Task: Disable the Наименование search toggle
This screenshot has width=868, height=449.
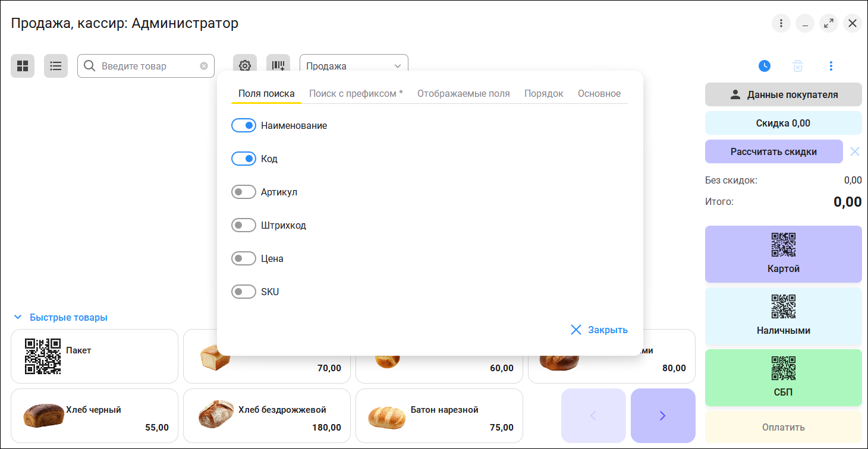Action: click(x=244, y=126)
